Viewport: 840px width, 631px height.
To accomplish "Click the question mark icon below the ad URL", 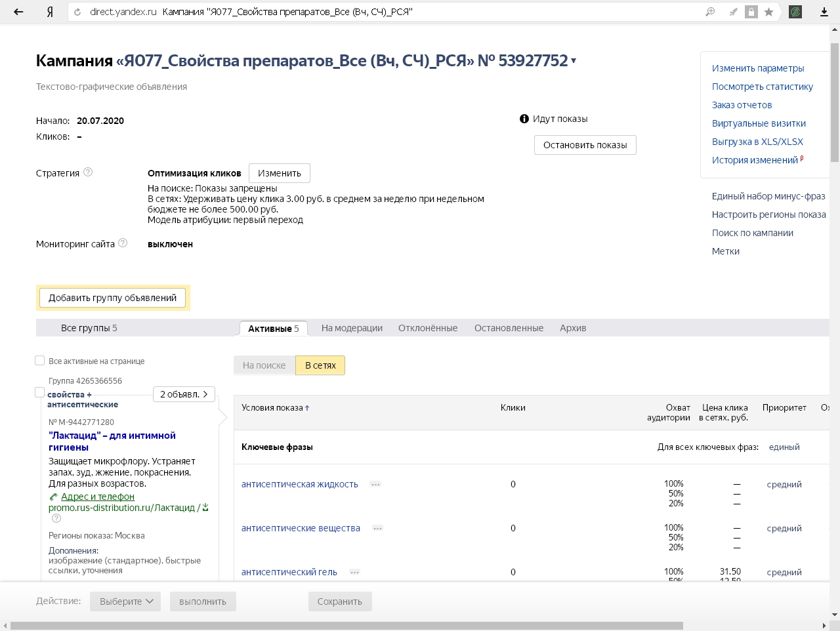I will click(x=56, y=518).
